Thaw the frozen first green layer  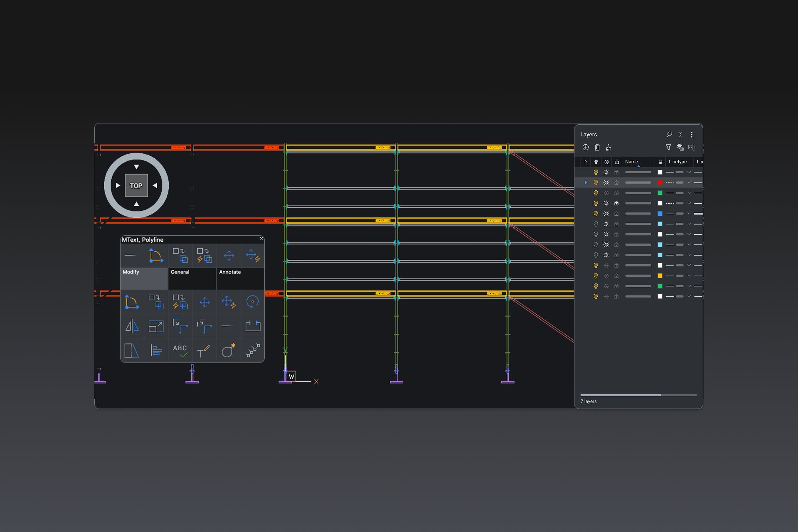pos(606,193)
